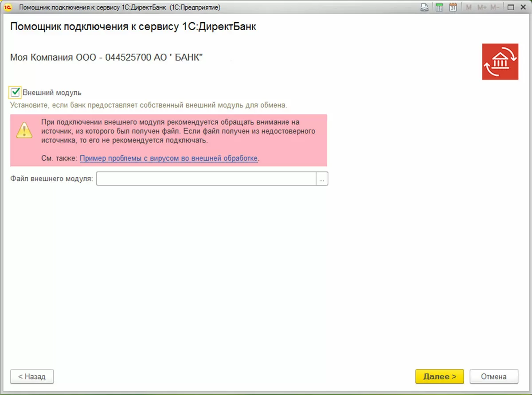Click the Файл внешнего модуля label
Screen dimensions: 532x395
[x=51, y=179]
